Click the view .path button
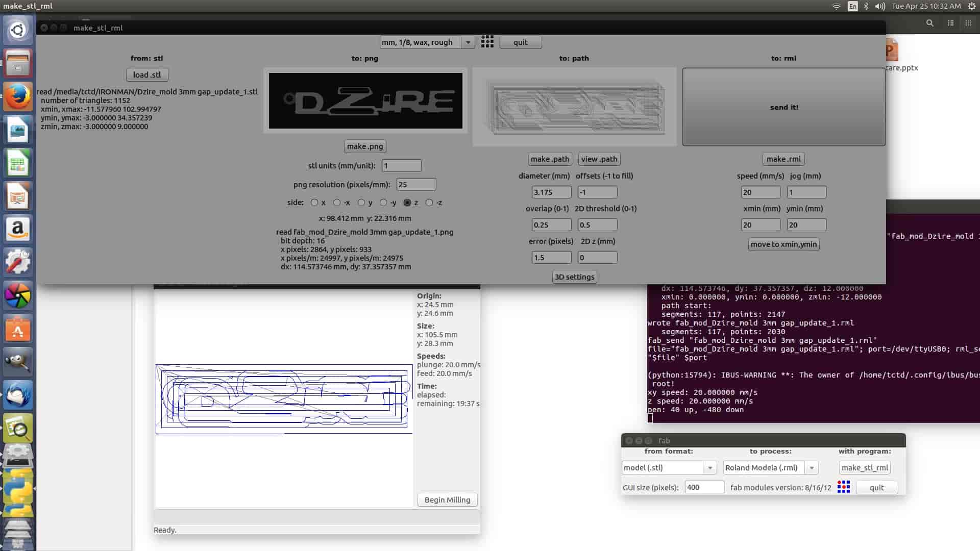This screenshot has height=551, width=980. pyautogui.click(x=599, y=159)
